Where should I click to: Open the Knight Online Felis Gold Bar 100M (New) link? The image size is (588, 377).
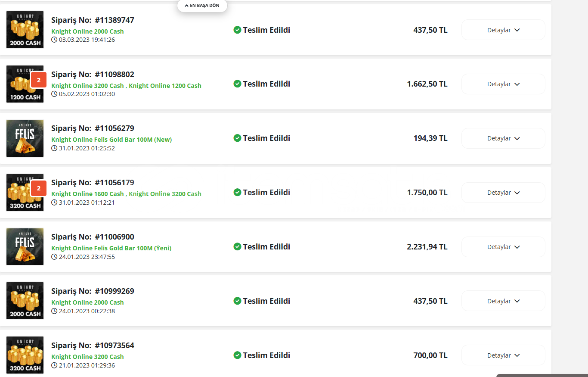coord(111,140)
